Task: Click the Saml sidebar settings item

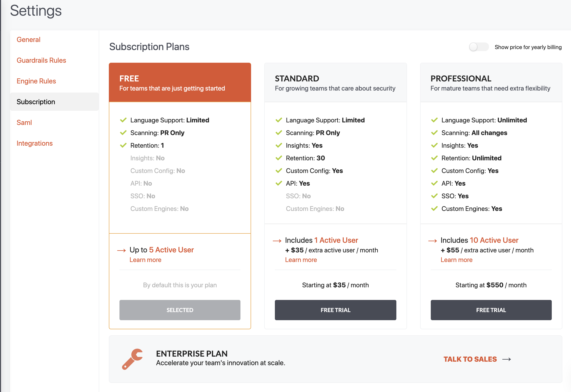Action: tap(24, 122)
